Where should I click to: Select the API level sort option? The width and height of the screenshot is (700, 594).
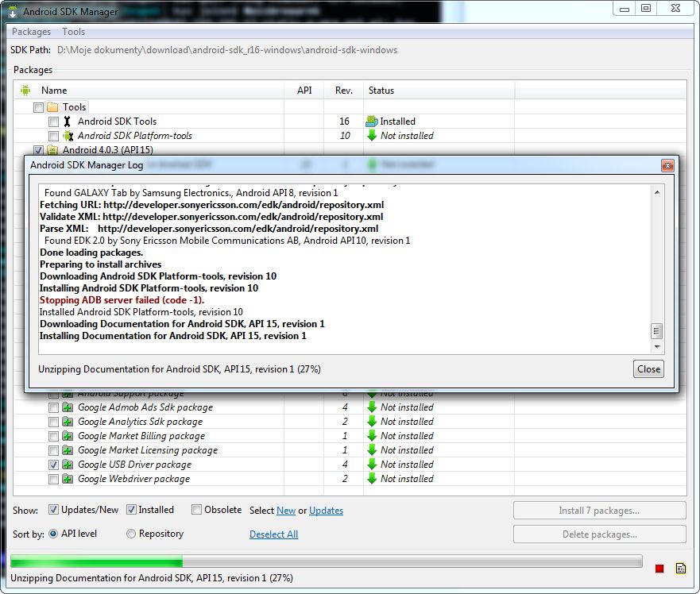(x=53, y=534)
